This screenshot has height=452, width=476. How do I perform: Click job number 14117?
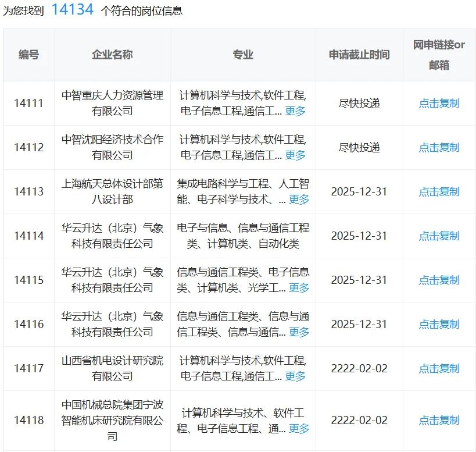pos(29,368)
